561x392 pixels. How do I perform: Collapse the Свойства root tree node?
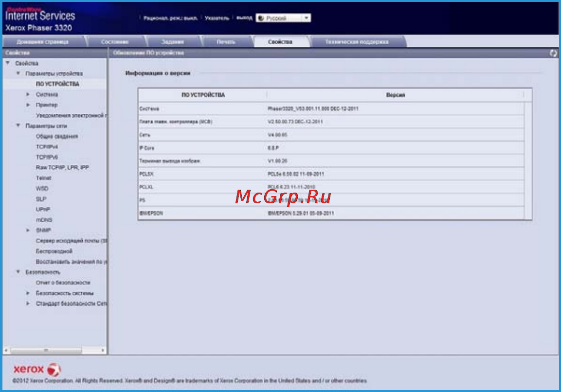(7, 63)
